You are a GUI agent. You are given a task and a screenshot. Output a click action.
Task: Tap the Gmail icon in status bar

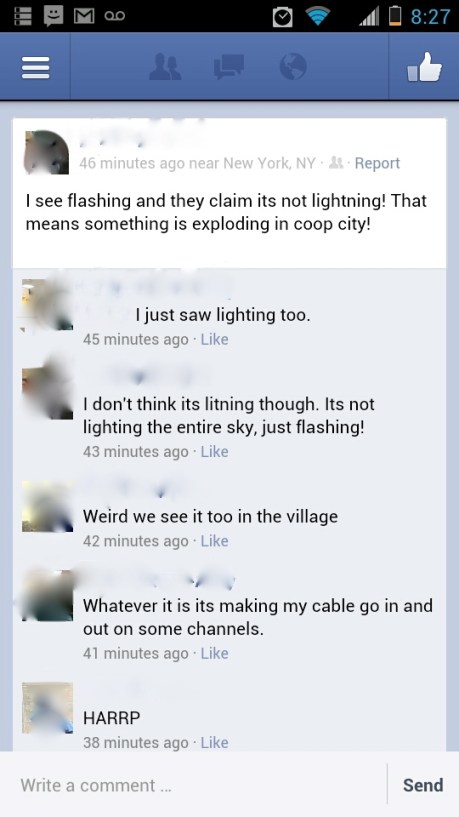(x=83, y=16)
